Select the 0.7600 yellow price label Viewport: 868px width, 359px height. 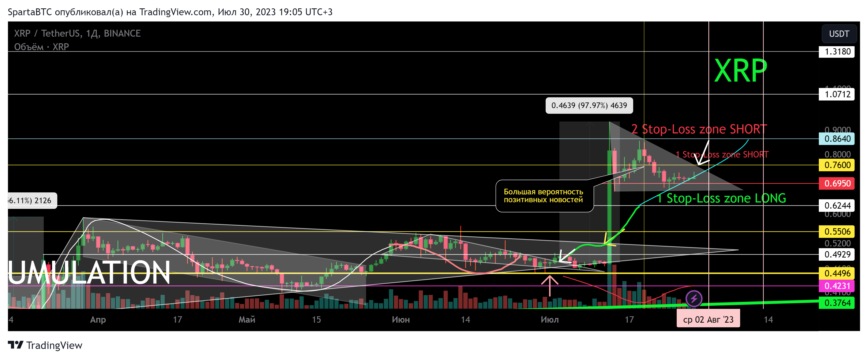837,165
